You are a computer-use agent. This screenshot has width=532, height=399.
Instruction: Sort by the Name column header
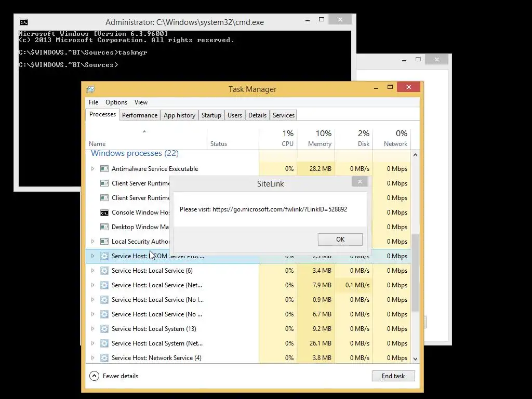pyautogui.click(x=146, y=139)
